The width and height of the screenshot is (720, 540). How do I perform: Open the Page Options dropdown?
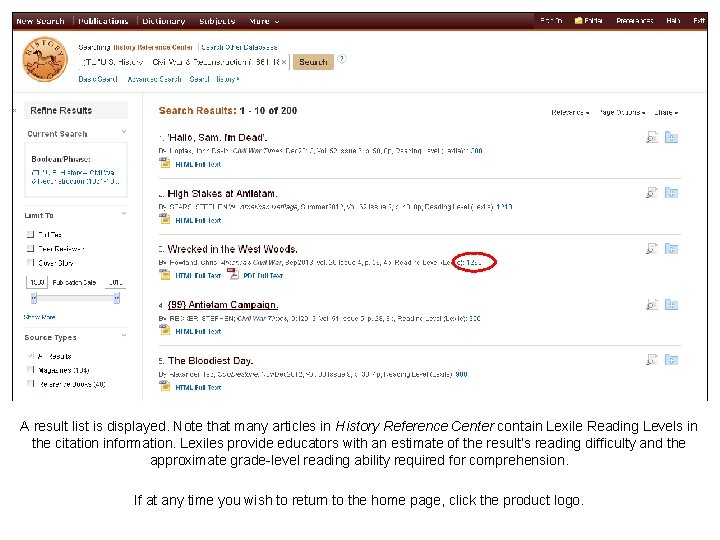pyautogui.click(x=622, y=112)
